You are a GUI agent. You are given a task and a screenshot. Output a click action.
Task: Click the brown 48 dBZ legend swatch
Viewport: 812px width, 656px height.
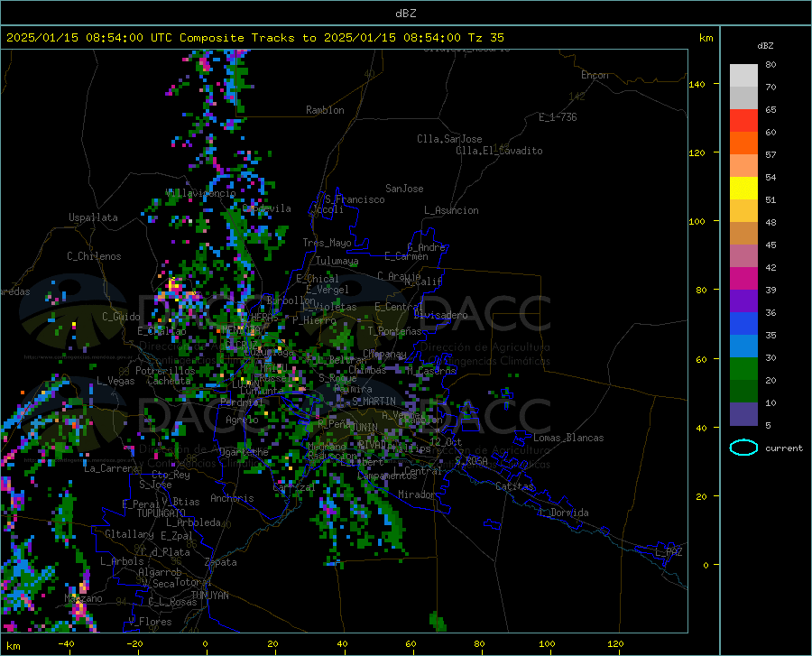pos(743,234)
